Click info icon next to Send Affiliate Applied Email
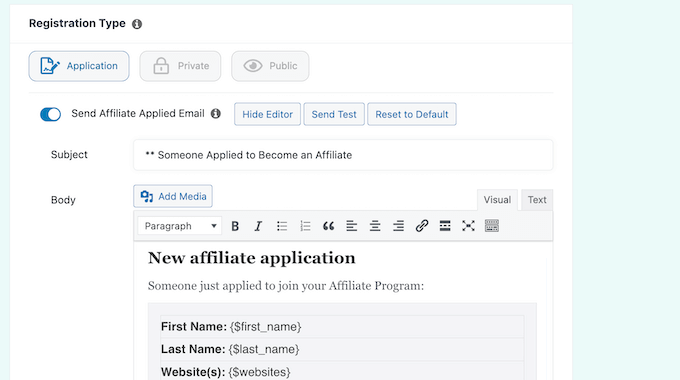 tap(216, 114)
